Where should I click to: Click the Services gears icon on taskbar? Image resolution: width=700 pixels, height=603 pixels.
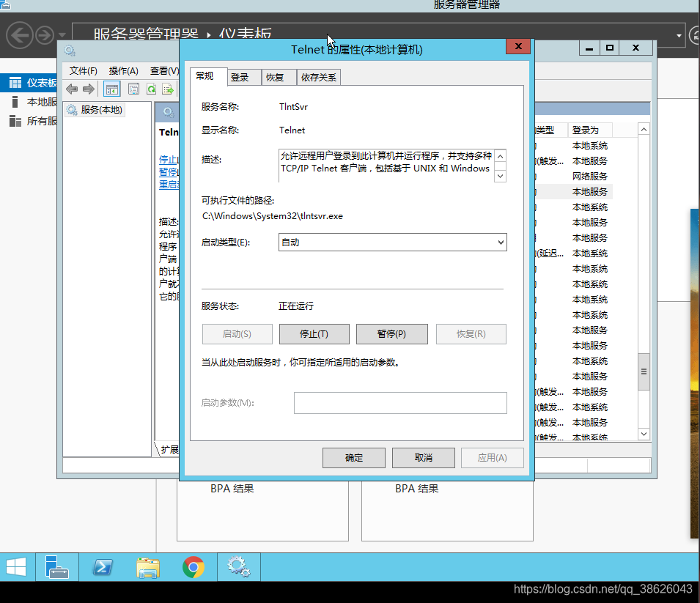click(239, 567)
